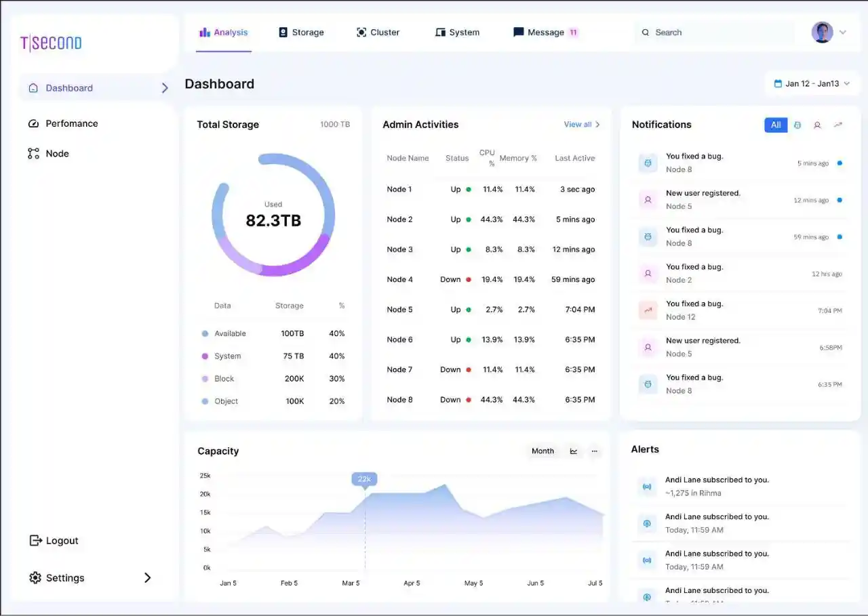Screen dimensions: 868x616
Task: Click the broadcast icon beside ~1,275 in Rihma alert
Action: pyautogui.click(x=648, y=487)
